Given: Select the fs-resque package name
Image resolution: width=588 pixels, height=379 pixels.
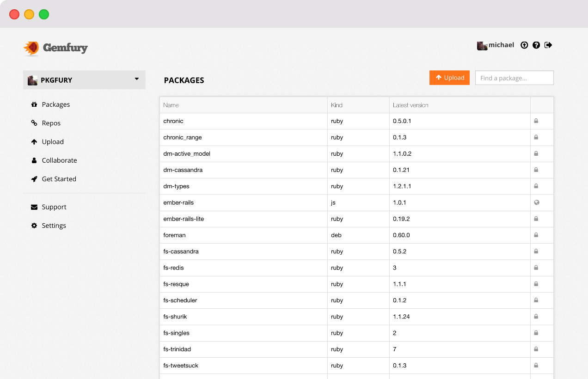Looking at the screenshot, I should click(176, 284).
